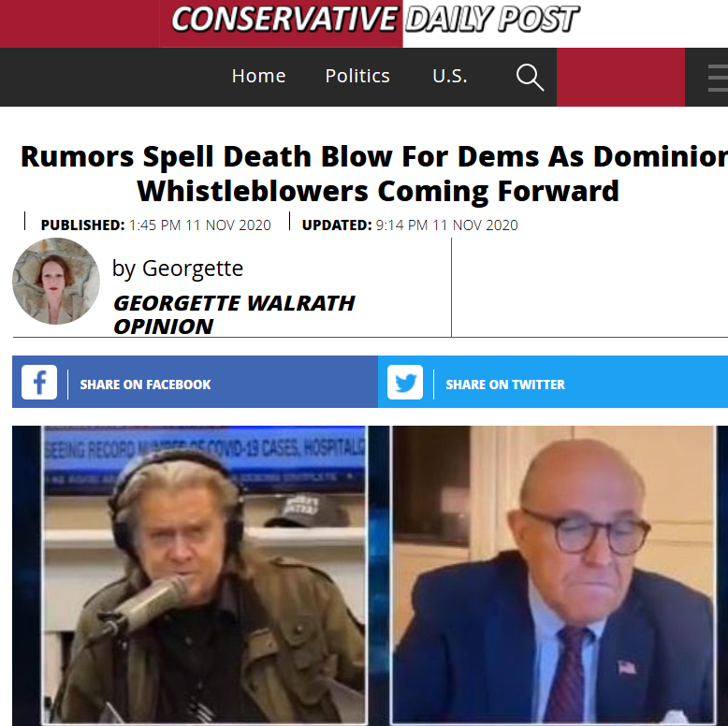728x726 pixels.
Task: Go to the Home nav item
Action: (258, 76)
